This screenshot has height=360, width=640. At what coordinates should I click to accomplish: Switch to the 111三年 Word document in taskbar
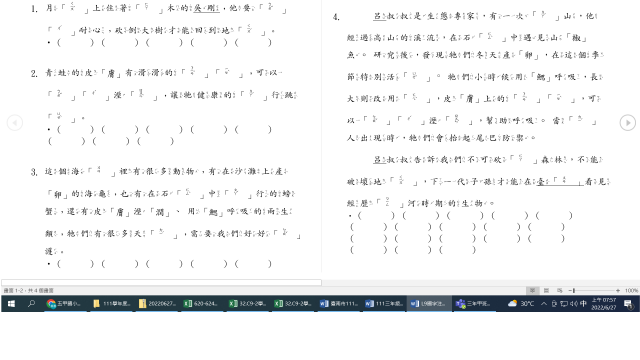[383, 304]
